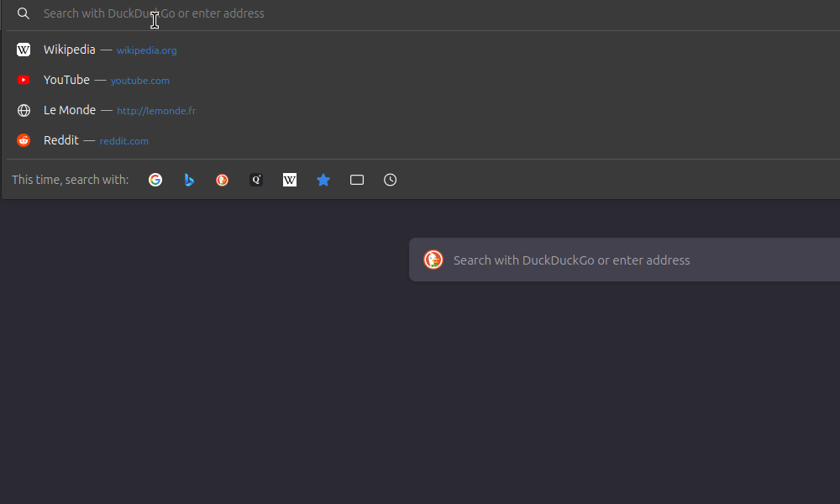This screenshot has height=504, width=840.
Task: Search in open Tabs icon
Action: pyautogui.click(x=357, y=180)
